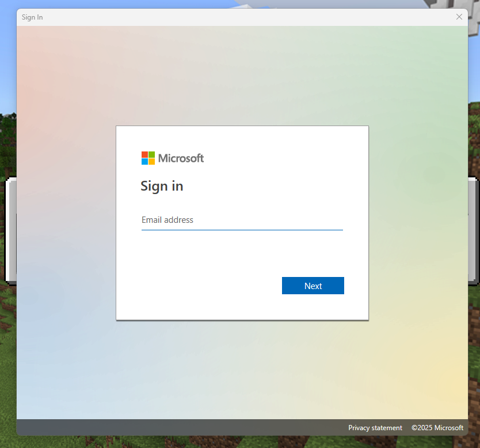Image resolution: width=480 pixels, height=448 pixels.
Task: Click the "Sign In" window title text
Action: pos(32,17)
